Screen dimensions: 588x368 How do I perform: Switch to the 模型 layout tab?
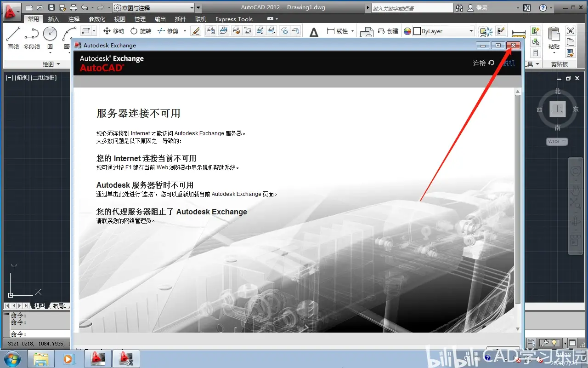click(40, 306)
